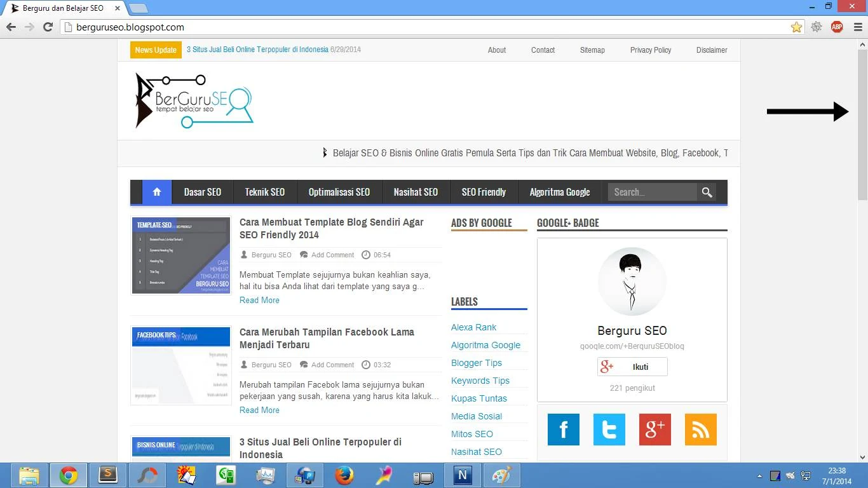Open news headline 3 Situs Jual Beli Online

point(257,50)
